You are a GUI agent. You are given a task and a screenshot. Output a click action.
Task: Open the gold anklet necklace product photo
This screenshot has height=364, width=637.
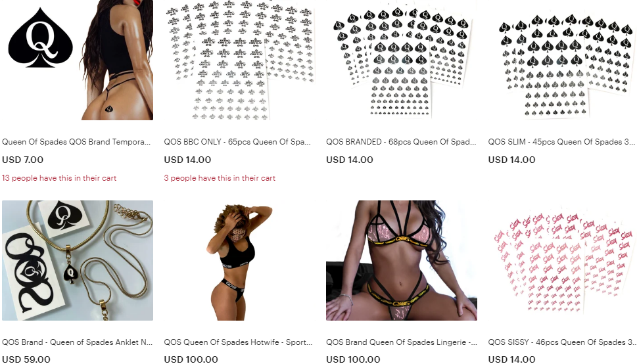78,260
